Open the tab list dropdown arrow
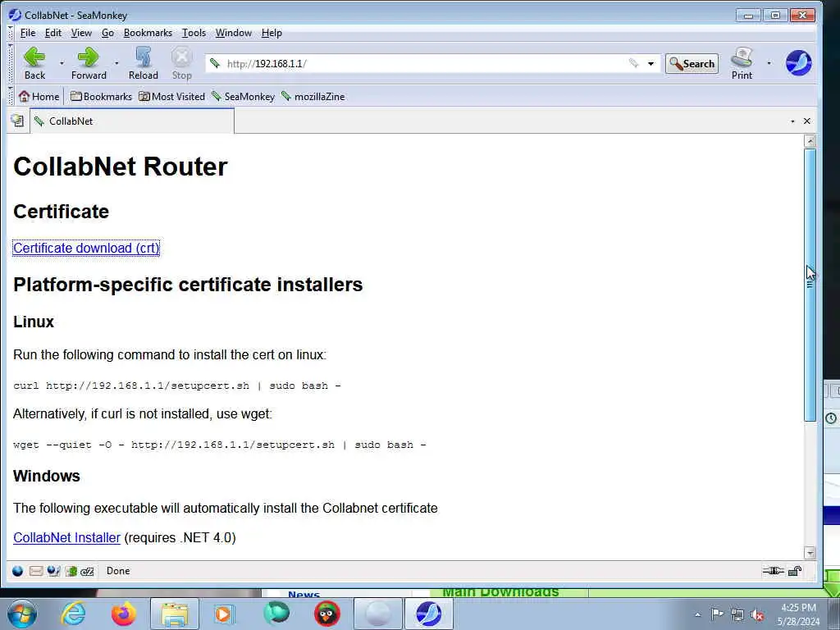Screen dimensions: 840x630 793,121
